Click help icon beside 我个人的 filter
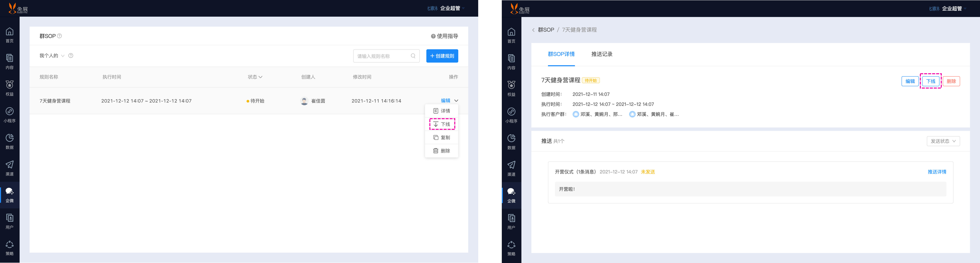Image resolution: width=980 pixels, height=263 pixels. (71, 56)
